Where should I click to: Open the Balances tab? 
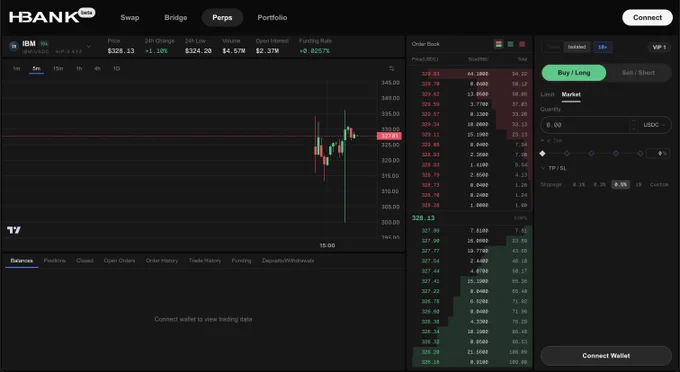(22, 261)
